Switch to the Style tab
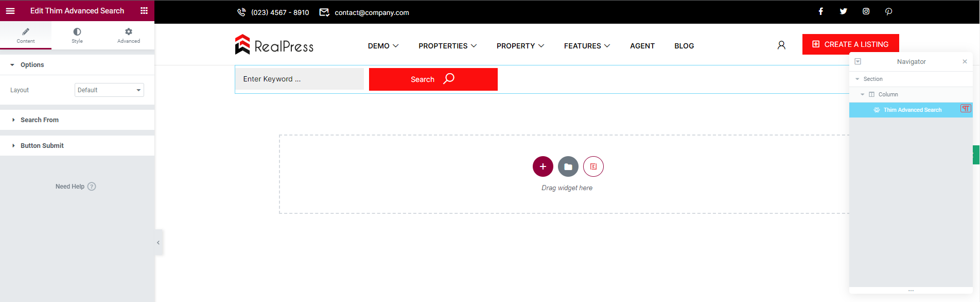 [77, 36]
